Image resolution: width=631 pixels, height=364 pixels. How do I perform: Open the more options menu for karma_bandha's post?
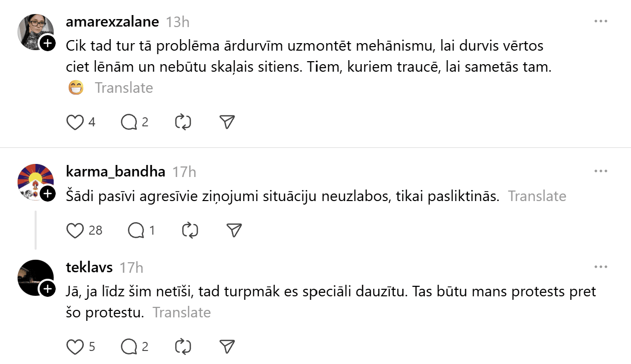pos(601,171)
